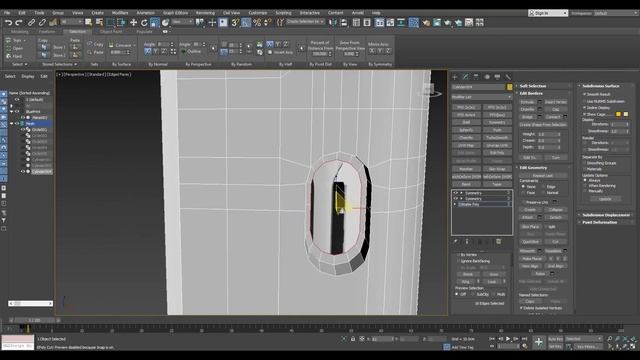Open the Modifiers menu
Screen dimensions: 640x360
click(x=120, y=13)
